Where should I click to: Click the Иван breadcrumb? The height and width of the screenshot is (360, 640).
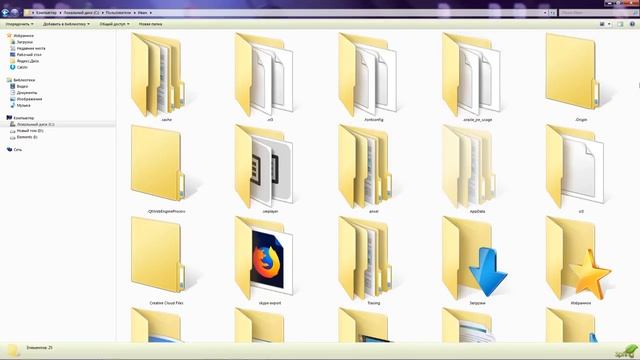(x=142, y=13)
